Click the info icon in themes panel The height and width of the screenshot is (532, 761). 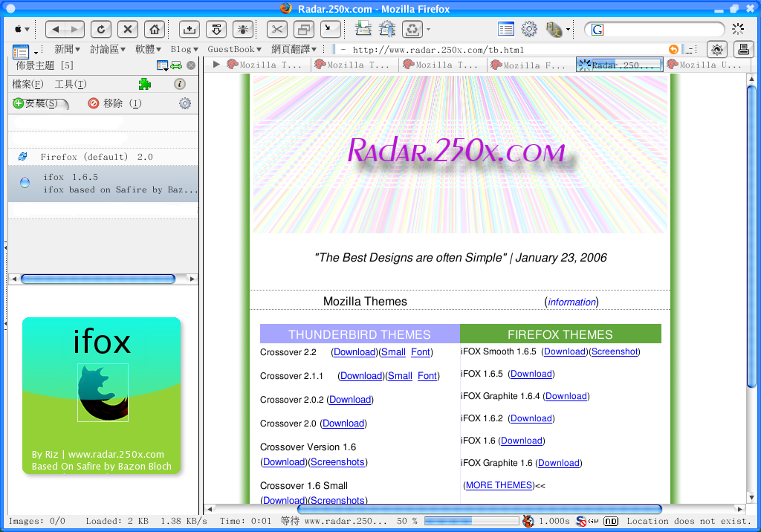coord(179,84)
